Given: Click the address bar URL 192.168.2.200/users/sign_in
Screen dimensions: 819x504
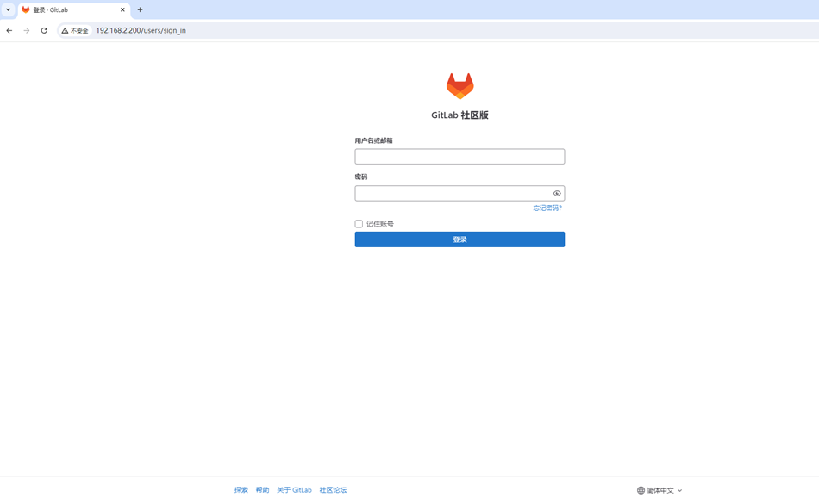Looking at the screenshot, I should (141, 31).
